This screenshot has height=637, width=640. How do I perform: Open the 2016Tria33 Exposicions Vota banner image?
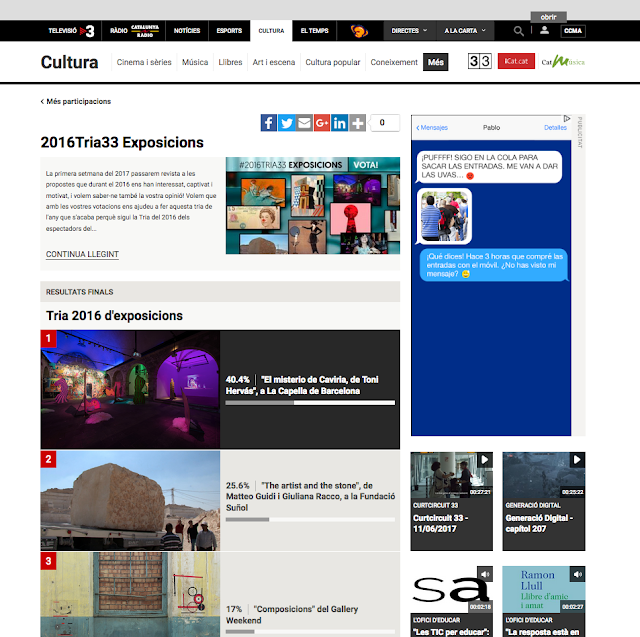click(x=313, y=206)
